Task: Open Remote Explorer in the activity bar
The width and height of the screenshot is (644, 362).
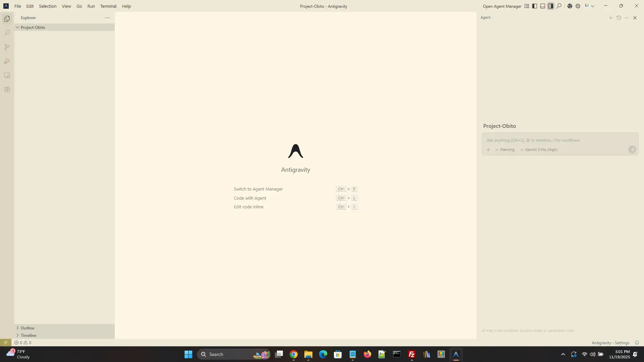Action: point(7,75)
